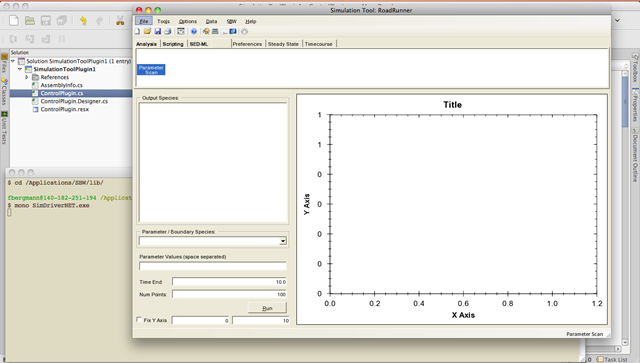Click the MonoDevelop vertical scrollbar thumb at right
This screenshot has width=640, height=363.
(625, 102)
